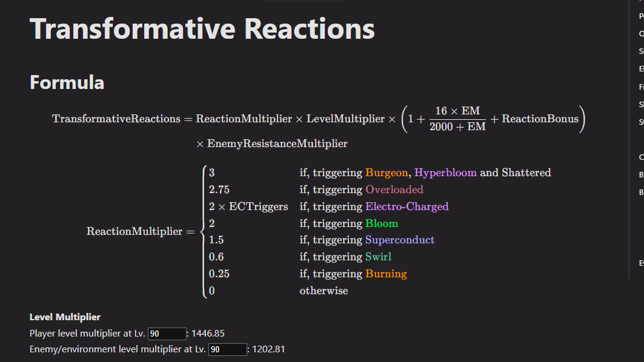
Task: Open the Superconduct reaction link
Action: coord(400,240)
